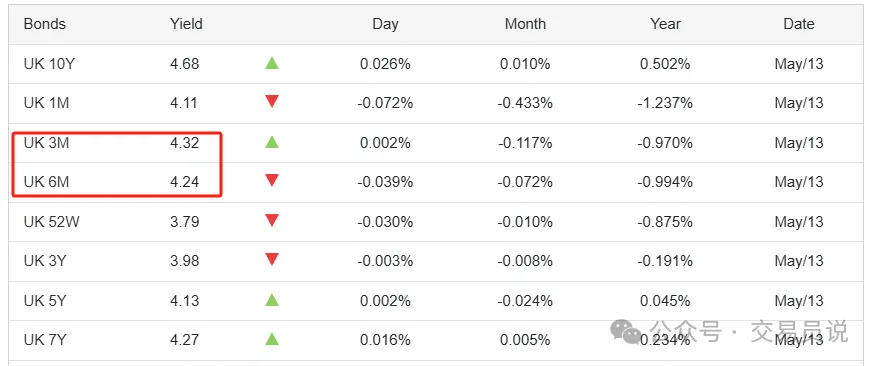The image size is (876, 366).
Task: Click the green up arrow for UK 7Y
Action: pyautogui.click(x=272, y=339)
